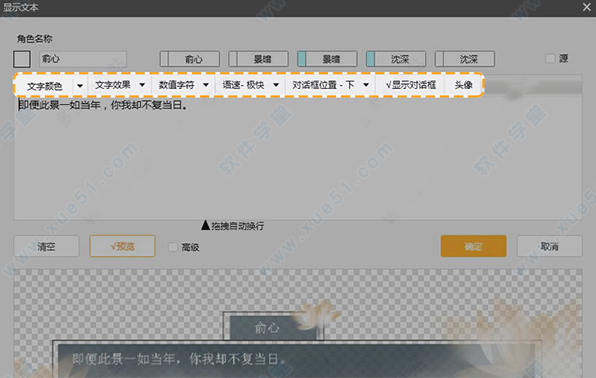Image resolution: width=596 pixels, height=378 pixels.
Task: Select the 沈深 preset with teal marker
Action: 396,59
